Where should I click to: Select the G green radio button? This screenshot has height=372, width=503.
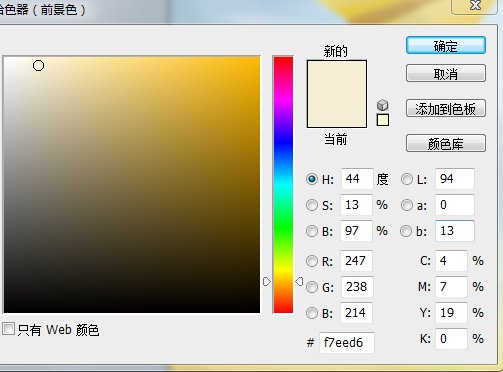click(x=312, y=287)
